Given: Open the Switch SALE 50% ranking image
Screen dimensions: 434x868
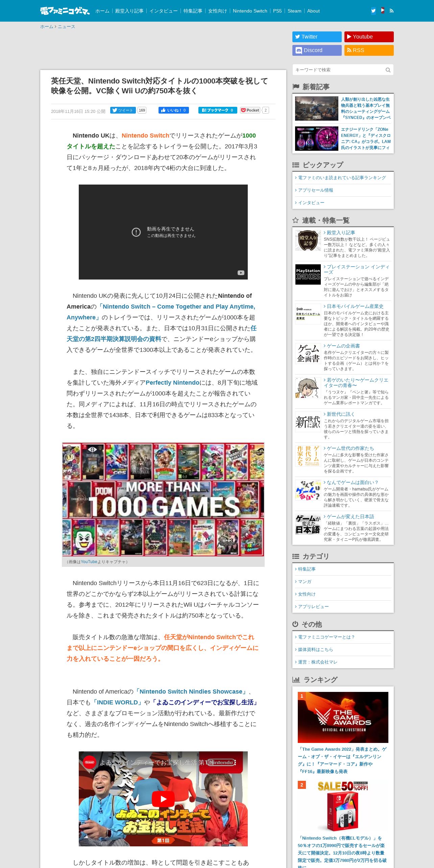Looking at the screenshot, I should coord(343,806).
